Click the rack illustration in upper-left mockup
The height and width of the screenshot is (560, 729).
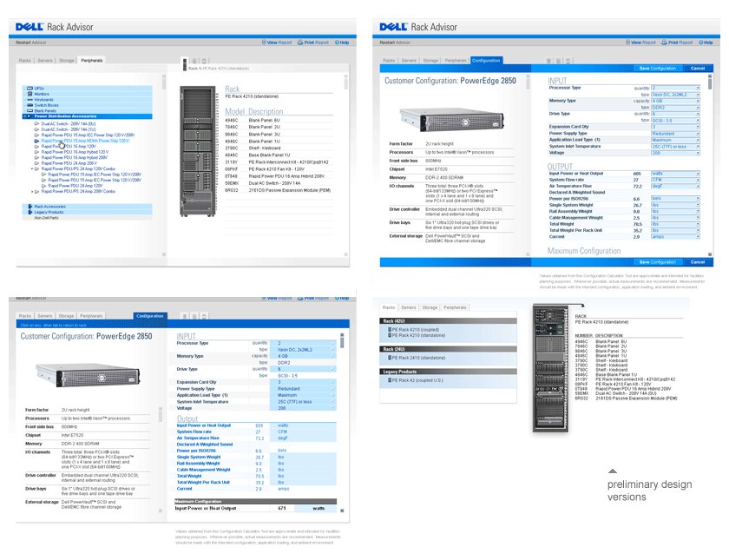click(198, 152)
